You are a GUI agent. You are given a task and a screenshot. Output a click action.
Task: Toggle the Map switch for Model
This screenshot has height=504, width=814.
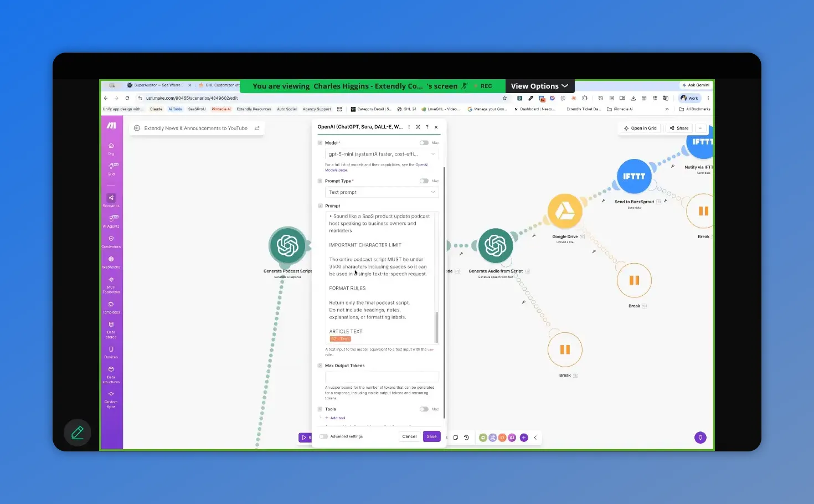coord(424,143)
